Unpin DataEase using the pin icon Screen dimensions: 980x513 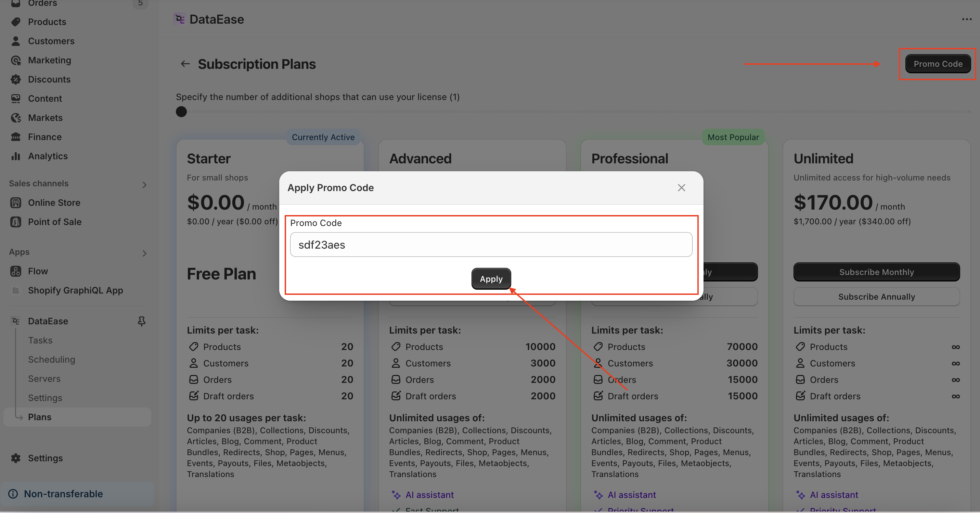coord(142,321)
